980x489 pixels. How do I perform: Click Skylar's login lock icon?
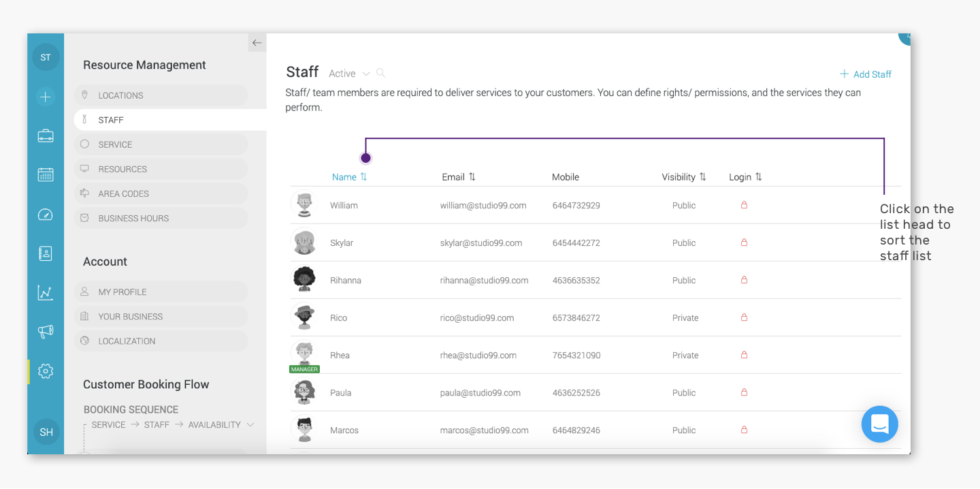point(744,242)
